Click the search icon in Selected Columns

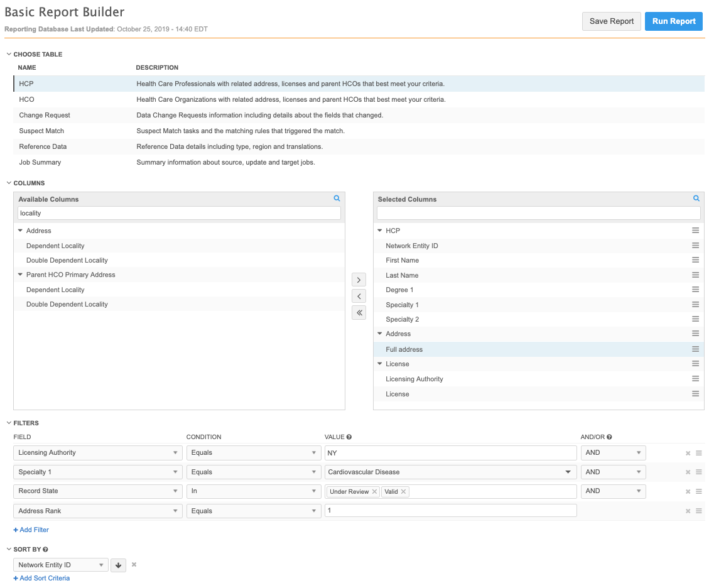pos(696,199)
